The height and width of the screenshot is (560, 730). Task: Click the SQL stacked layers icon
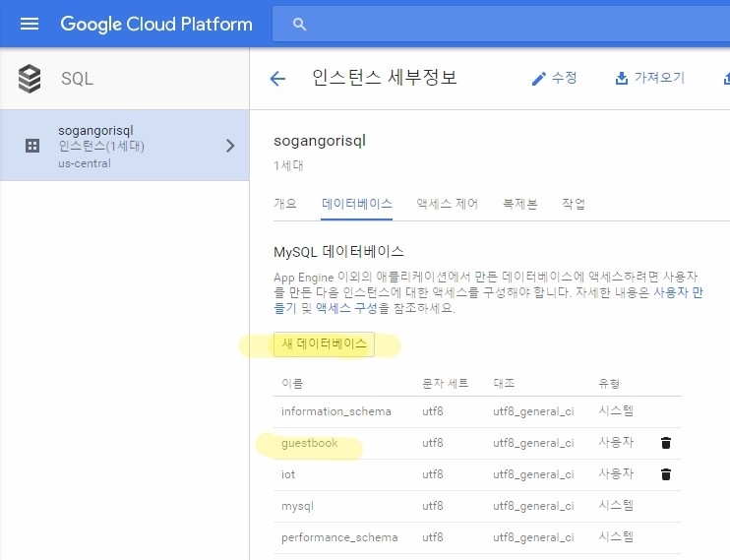[30, 79]
